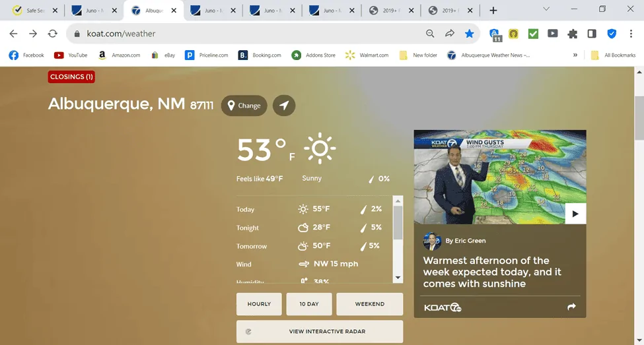Click the yellow headphones extension icon
Screen dimensions: 644x345
click(513, 34)
